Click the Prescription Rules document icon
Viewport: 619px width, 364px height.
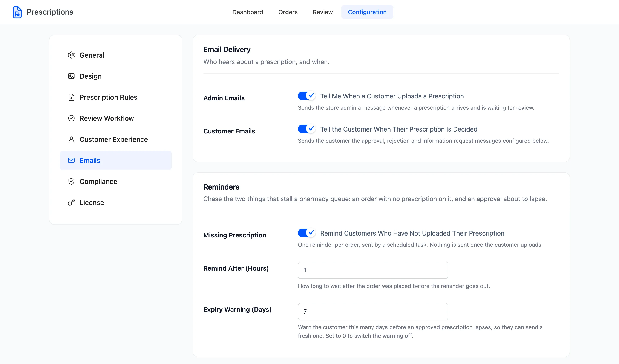click(x=71, y=97)
